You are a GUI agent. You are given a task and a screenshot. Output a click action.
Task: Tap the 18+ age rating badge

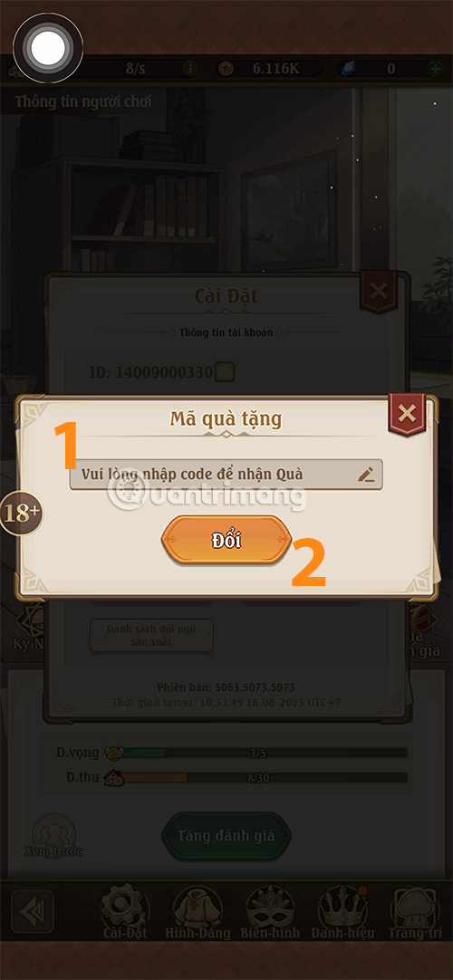coord(22,514)
